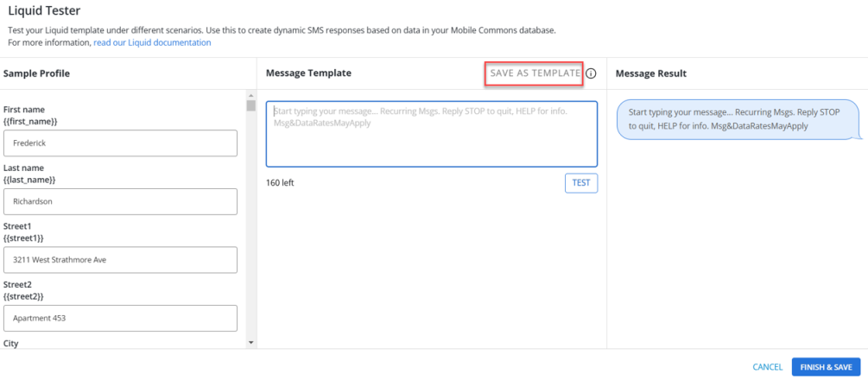Select the Last name field with Richardson
This screenshot has width=868, height=380.
click(x=120, y=201)
